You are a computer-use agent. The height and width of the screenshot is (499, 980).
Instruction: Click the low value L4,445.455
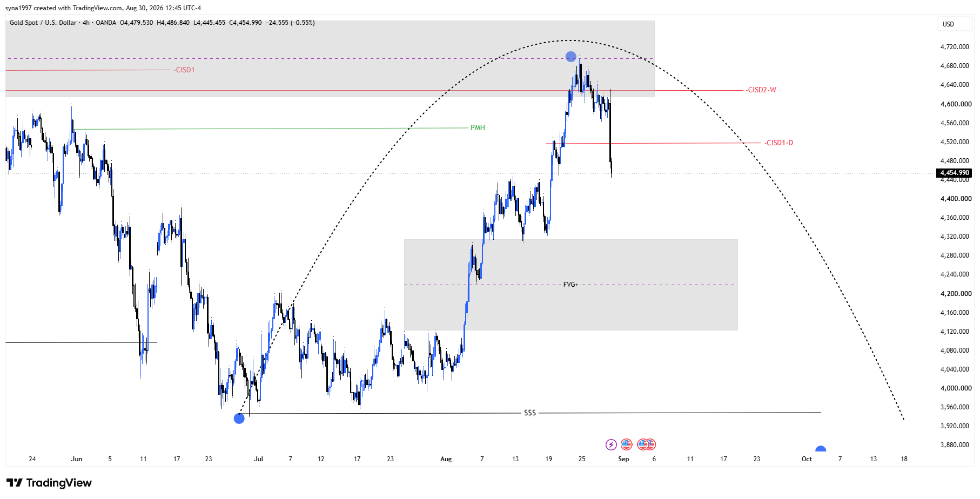209,23
